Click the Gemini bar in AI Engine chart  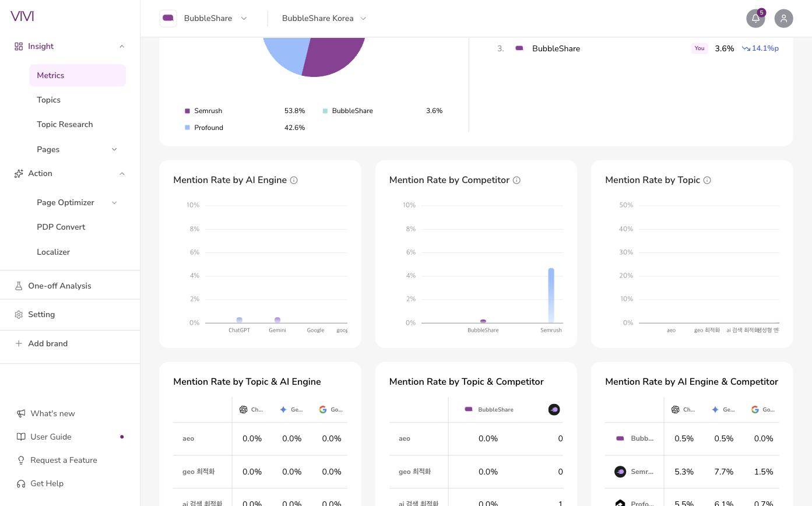pyautogui.click(x=277, y=320)
